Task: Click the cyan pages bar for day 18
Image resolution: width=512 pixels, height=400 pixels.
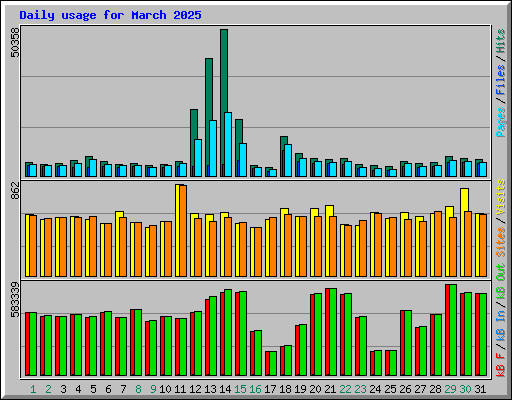Action: click(288, 161)
